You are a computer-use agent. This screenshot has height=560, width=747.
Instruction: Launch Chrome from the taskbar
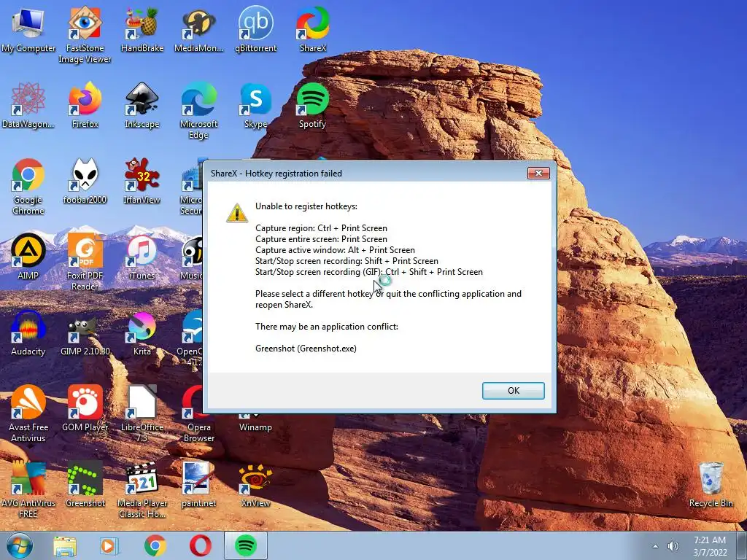155,546
